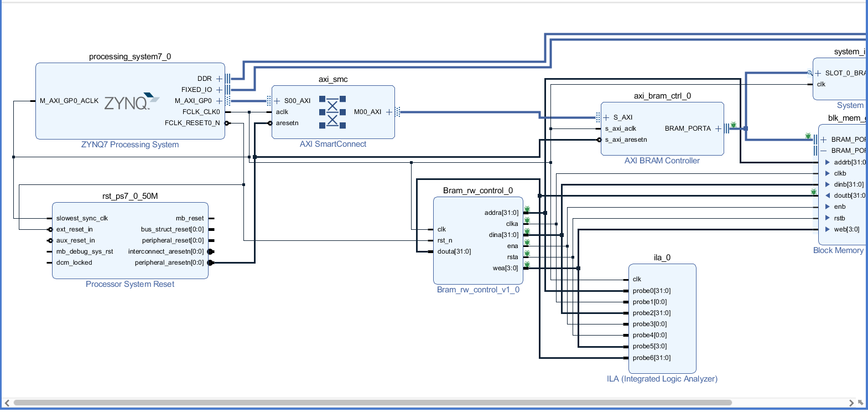The height and width of the screenshot is (412, 868).
Task: Click the addrb[31:0] input arrow on blk_mem
Action: tap(828, 162)
